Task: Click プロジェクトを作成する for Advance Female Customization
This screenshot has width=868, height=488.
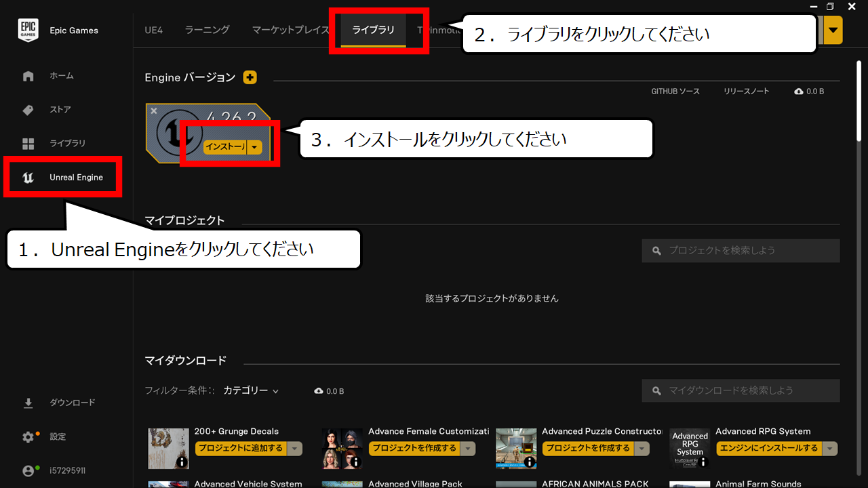Action: click(415, 449)
